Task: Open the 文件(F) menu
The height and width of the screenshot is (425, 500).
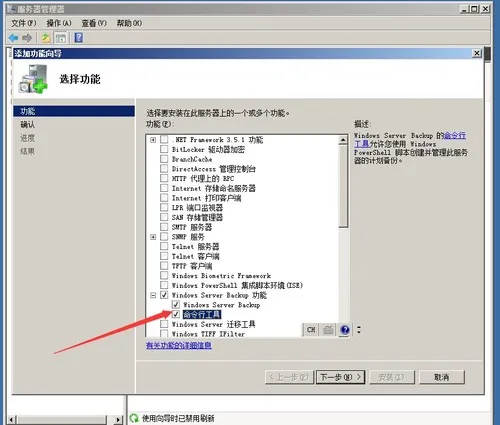Action: tap(24, 23)
